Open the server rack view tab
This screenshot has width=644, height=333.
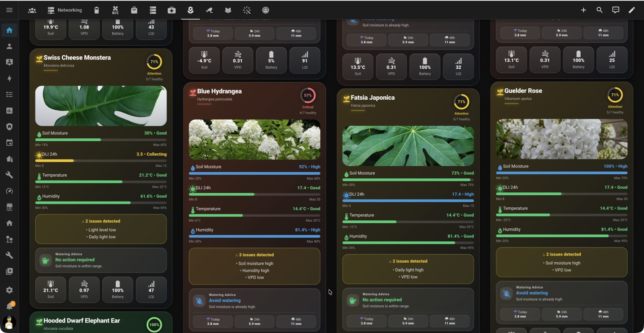[x=153, y=10]
